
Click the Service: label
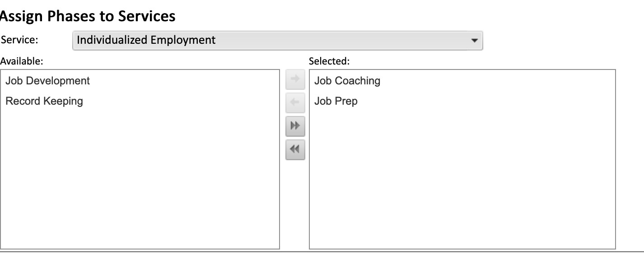[x=19, y=40]
